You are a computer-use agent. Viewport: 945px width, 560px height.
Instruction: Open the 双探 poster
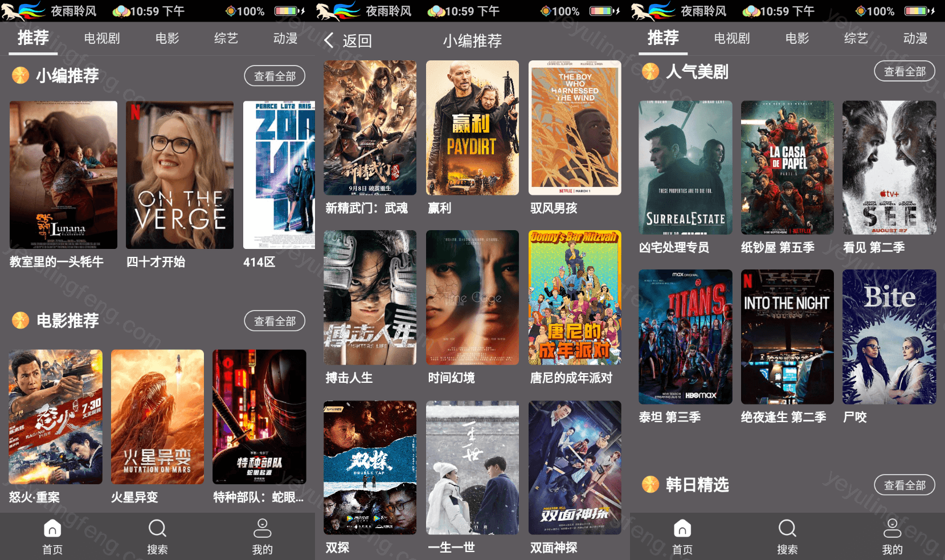pos(370,467)
